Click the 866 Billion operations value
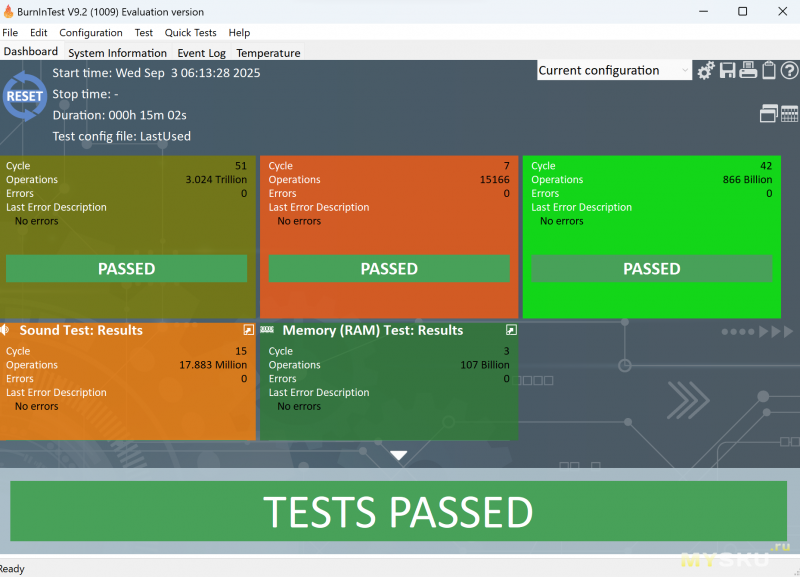 coord(747,180)
